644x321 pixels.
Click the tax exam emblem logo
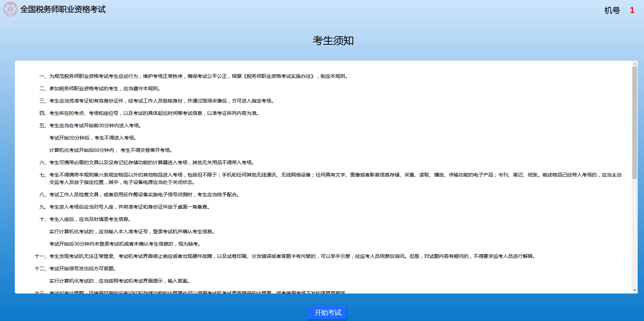pyautogui.click(x=10, y=10)
